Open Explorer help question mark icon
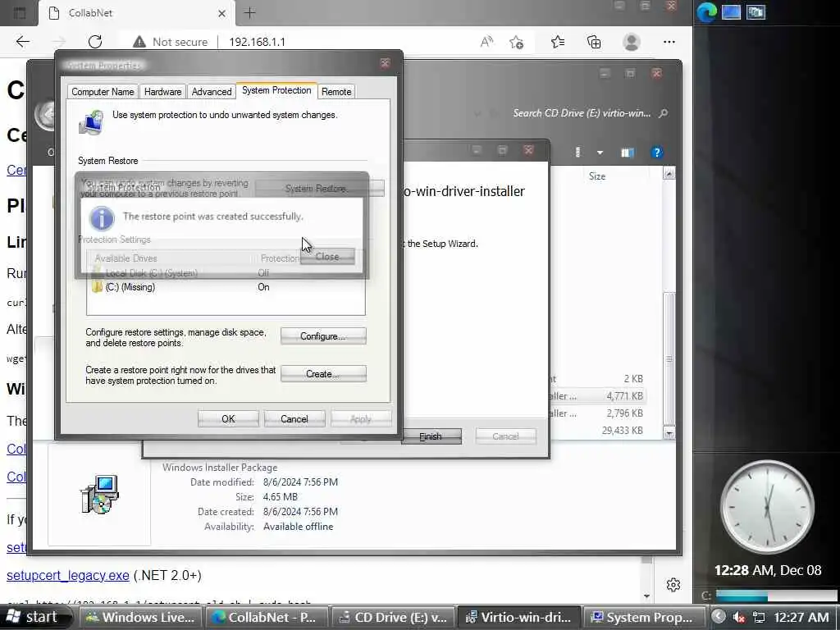Screen dimensions: 840x630 657,153
